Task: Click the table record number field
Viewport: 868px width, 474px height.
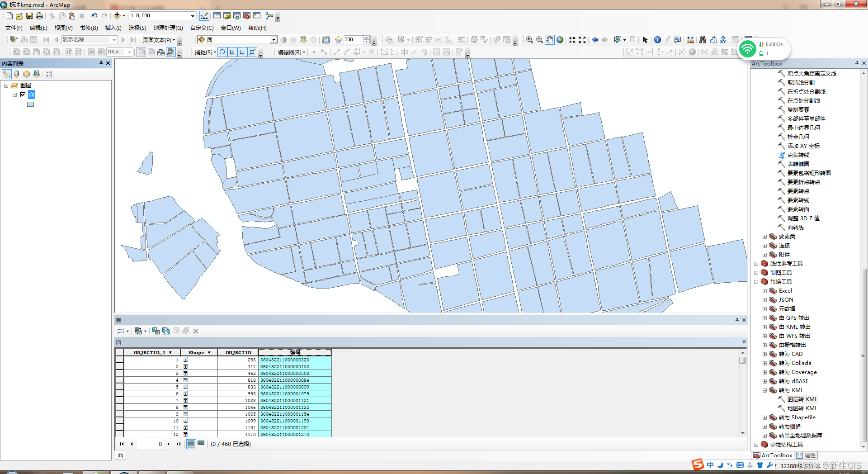Action: (151, 444)
